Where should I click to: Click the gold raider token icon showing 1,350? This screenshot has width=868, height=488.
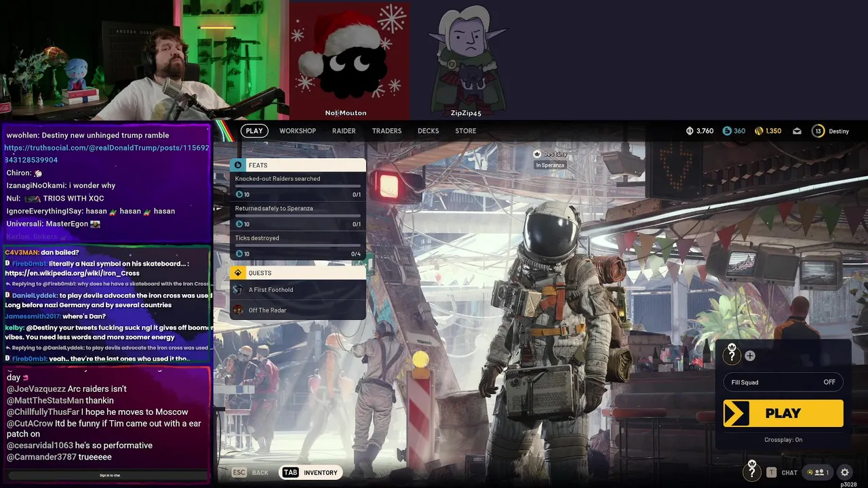(x=759, y=131)
